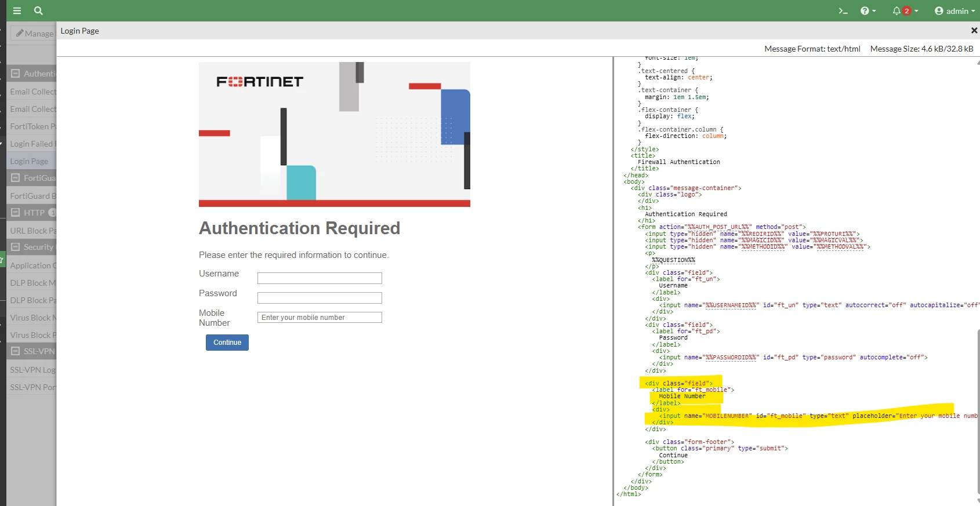Select the URL Block Page item
Image resolution: width=980 pixels, height=506 pixels.
point(32,231)
